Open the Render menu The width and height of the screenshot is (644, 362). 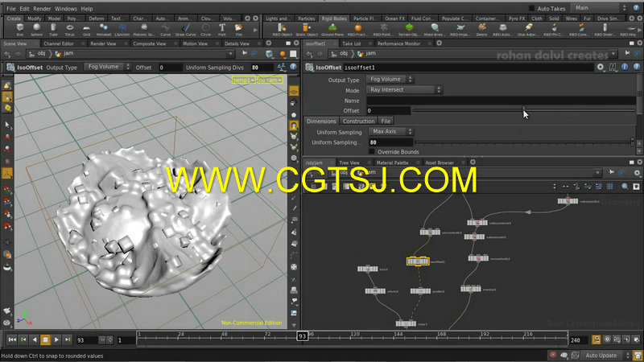[42, 9]
